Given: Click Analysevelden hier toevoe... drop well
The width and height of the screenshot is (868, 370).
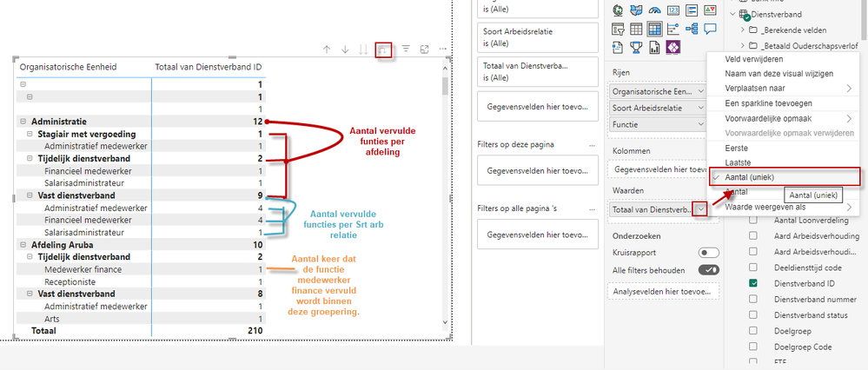Looking at the screenshot, I should click(x=663, y=291).
